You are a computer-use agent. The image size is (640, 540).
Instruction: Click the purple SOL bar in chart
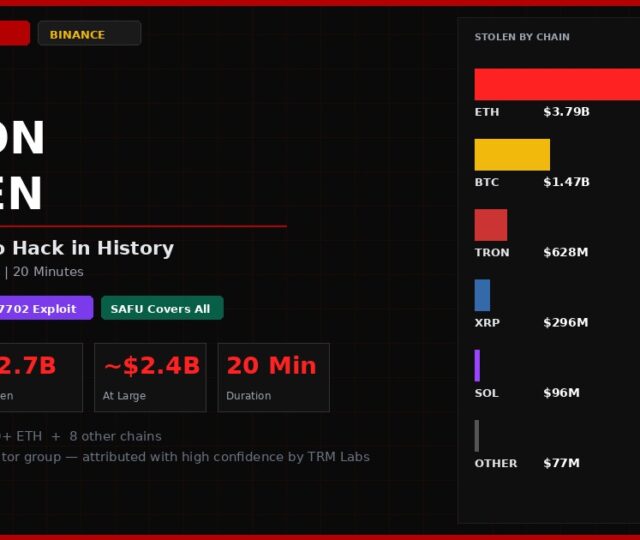[477, 365]
